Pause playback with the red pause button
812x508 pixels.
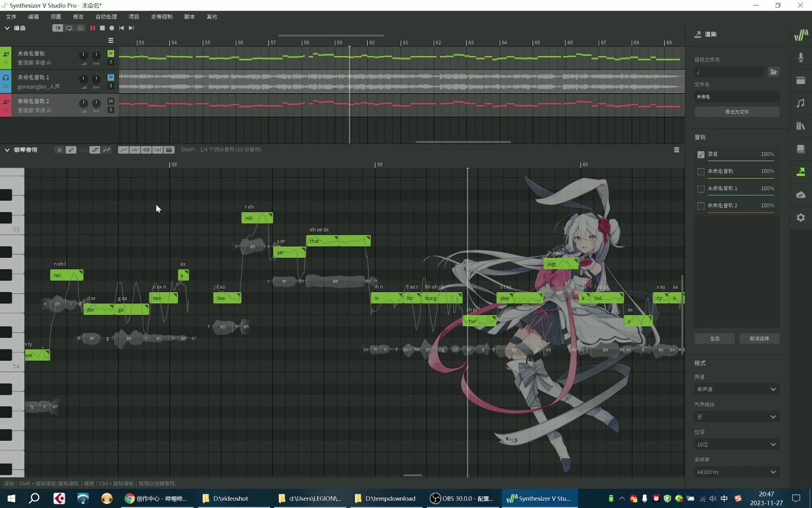click(x=93, y=28)
